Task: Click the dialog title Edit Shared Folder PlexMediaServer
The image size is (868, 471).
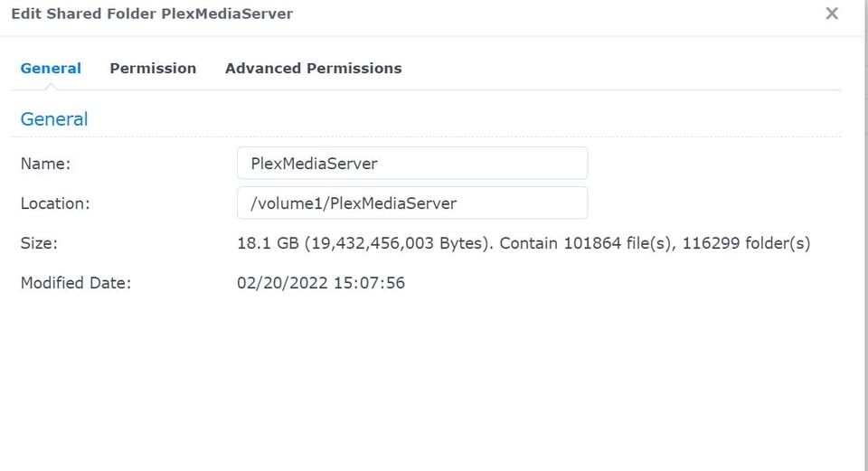Action: [x=152, y=14]
